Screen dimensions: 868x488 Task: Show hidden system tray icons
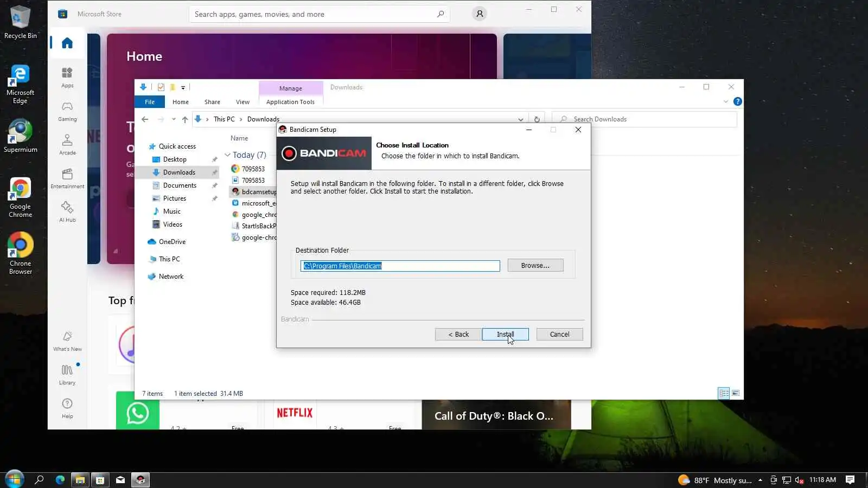coord(760,480)
